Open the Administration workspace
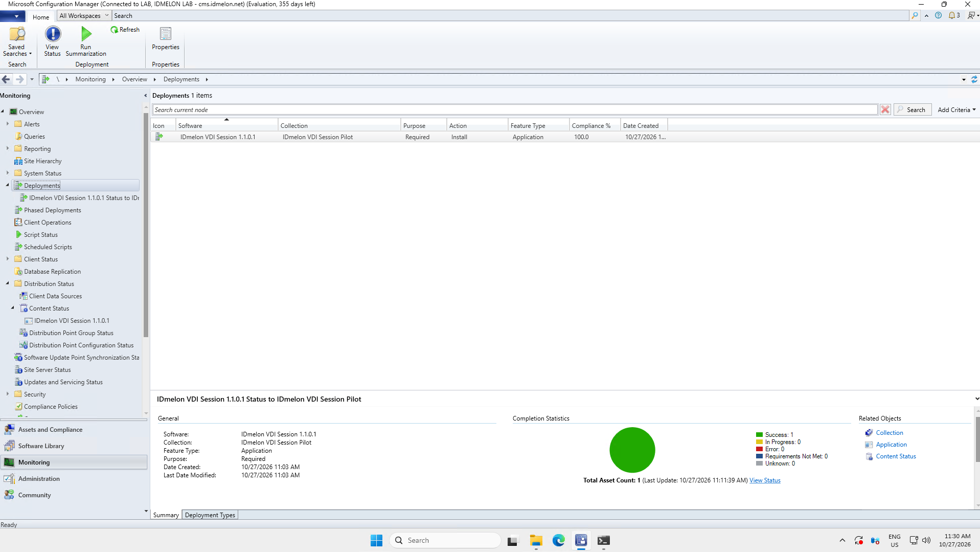The height and width of the screenshot is (552, 980). tap(75, 479)
